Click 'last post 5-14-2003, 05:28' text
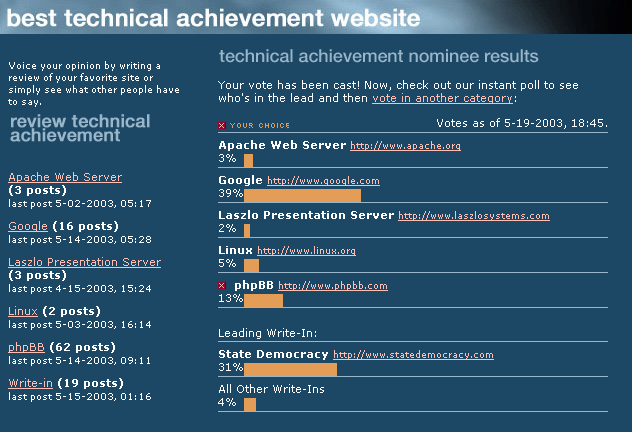Image resolution: width=632 pixels, height=432 pixels. tap(80, 240)
